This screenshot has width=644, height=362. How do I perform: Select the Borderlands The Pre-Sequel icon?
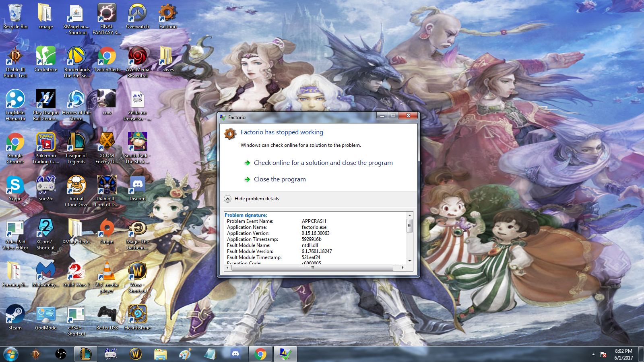(76, 62)
